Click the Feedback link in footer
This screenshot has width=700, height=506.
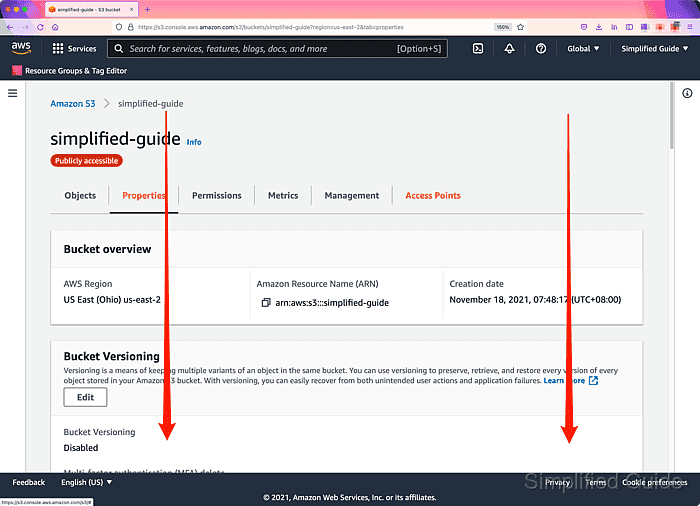coord(29,482)
